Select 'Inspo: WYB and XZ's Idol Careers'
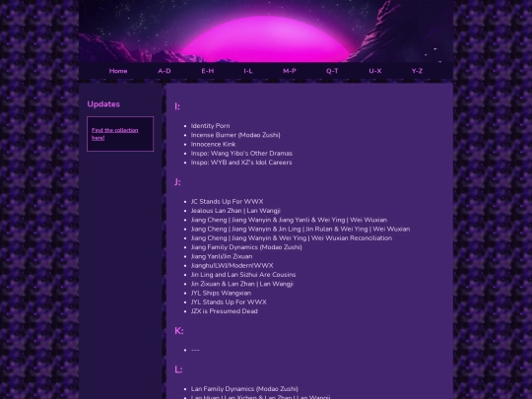This screenshot has width=532, height=399. coord(241,163)
